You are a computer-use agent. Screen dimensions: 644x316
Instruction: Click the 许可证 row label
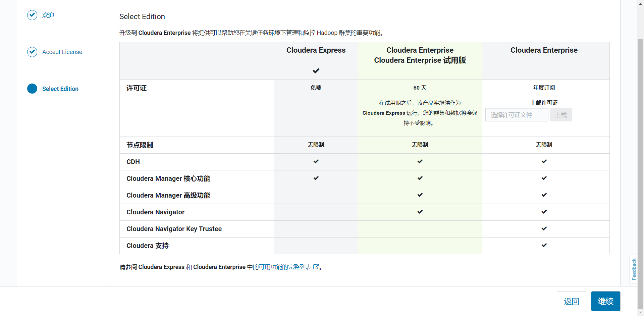pyautogui.click(x=137, y=88)
